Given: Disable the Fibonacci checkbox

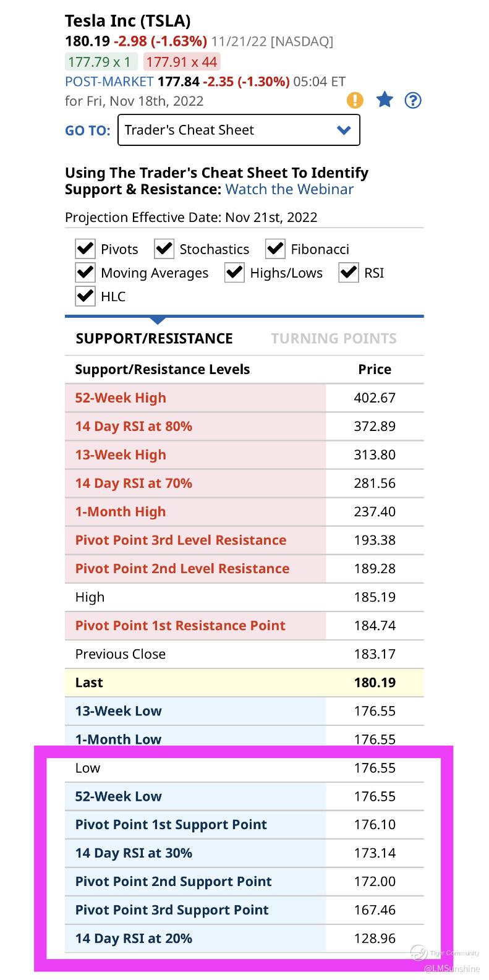Looking at the screenshot, I should coord(275,249).
